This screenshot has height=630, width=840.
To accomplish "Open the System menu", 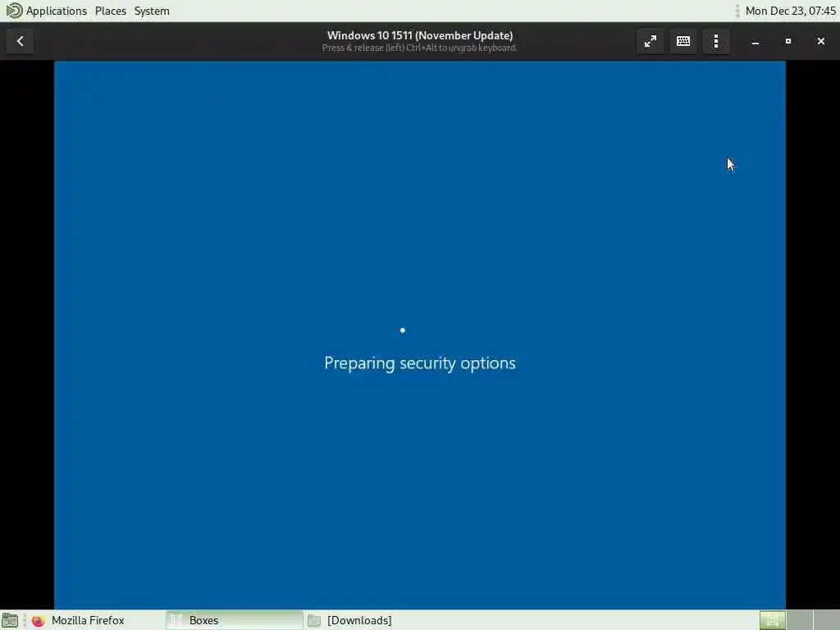I will pyautogui.click(x=152, y=11).
